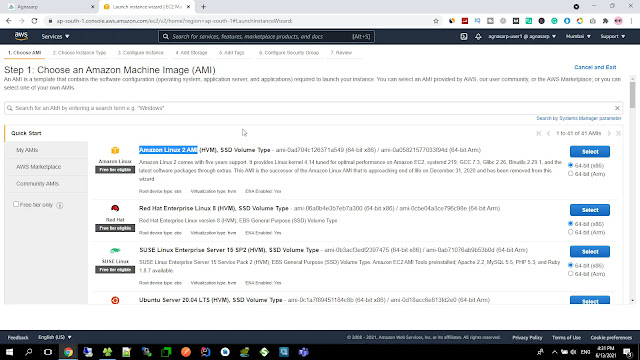Click the AMI search input field
The height and width of the screenshot is (360, 640).
click(313, 108)
